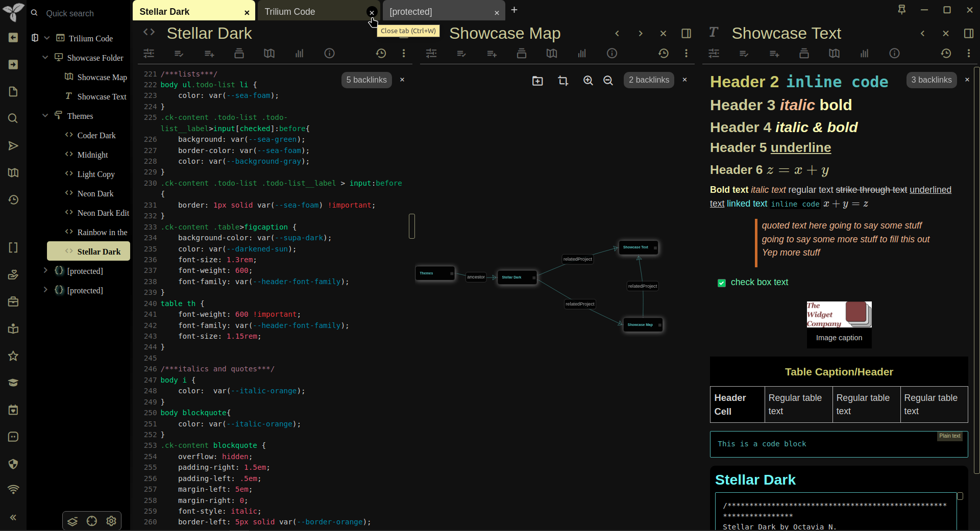Viewport: 980px width, 531px height.
Task: Toggle right pane icon in Showcase Text header
Action: pos(969,33)
